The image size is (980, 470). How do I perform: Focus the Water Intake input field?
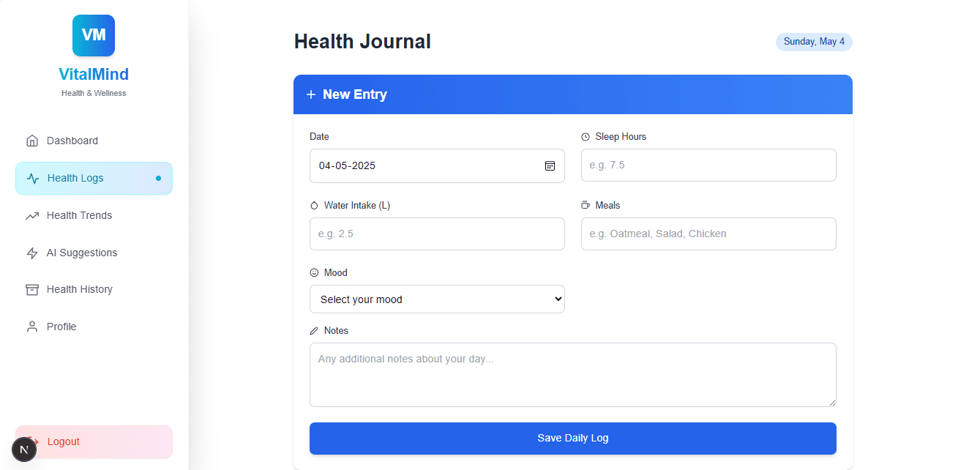(x=437, y=234)
